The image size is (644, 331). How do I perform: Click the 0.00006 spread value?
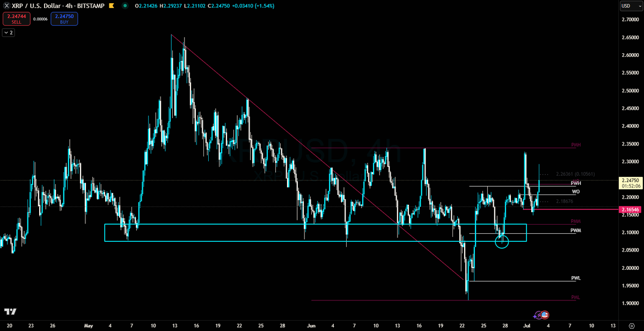40,19
